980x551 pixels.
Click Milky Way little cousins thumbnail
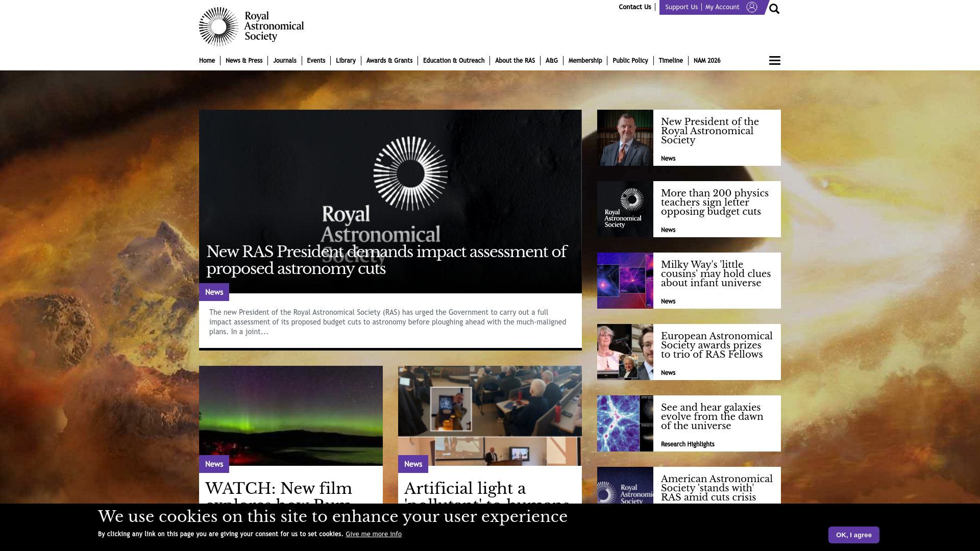click(x=625, y=281)
